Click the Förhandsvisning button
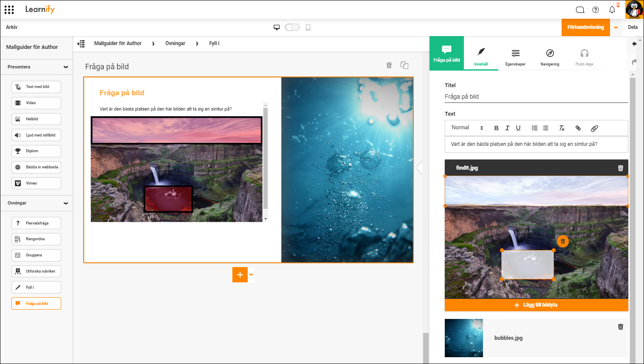 [586, 28]
